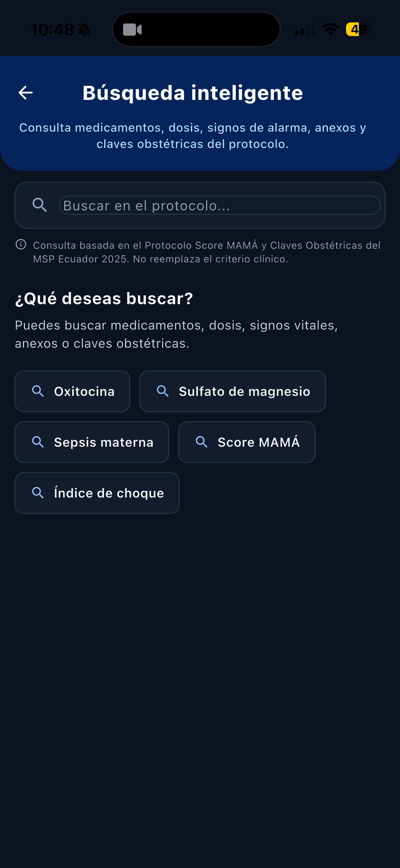Click the search icon on Sulfato de magnesio chip
The width and height of the screenshot is (400, 868).
coord(162,391)
